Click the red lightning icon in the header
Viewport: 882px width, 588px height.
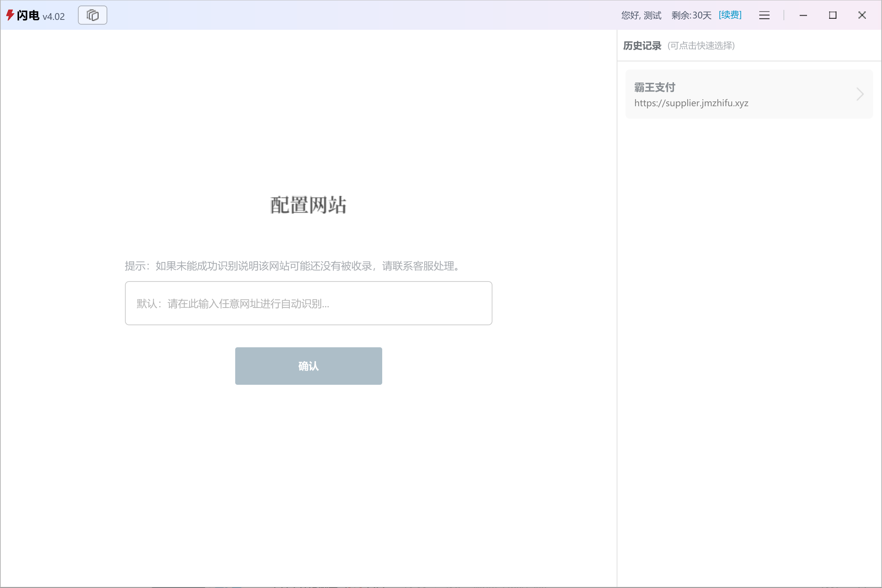[x=10, y=15]
